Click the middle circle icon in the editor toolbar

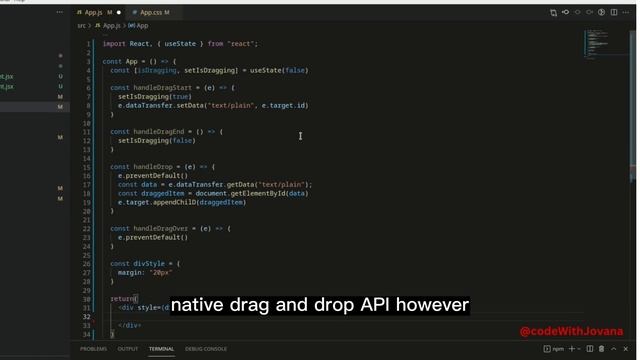(578, 13)
